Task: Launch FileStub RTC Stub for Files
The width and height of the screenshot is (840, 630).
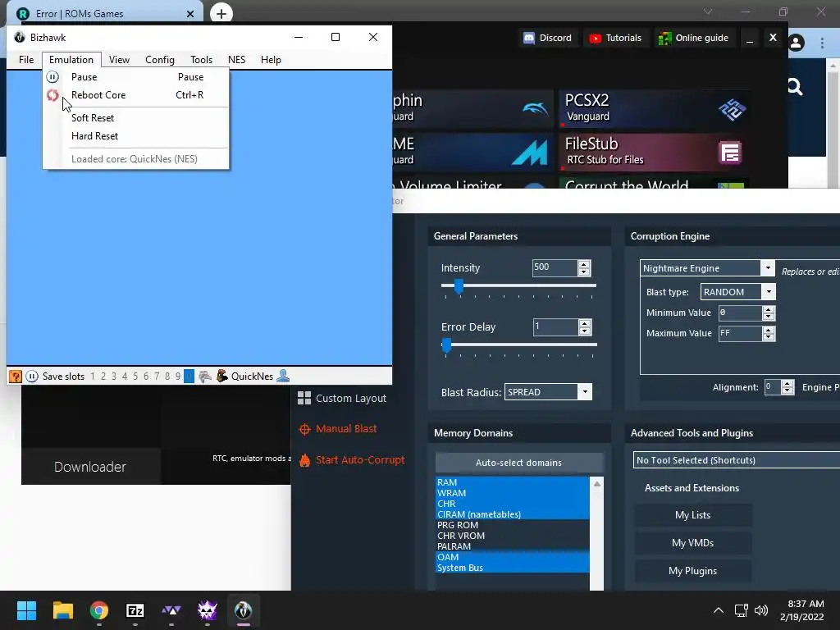Action: (x=654, y=152)
